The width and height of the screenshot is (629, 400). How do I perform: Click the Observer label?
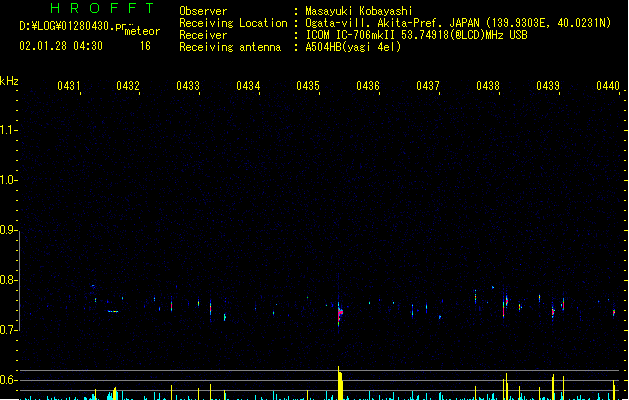pos(203,11)
